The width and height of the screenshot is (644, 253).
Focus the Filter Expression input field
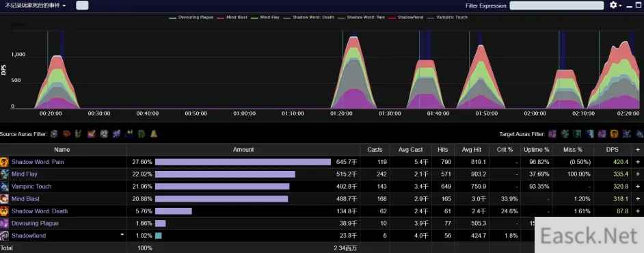[x=556, y=5]
